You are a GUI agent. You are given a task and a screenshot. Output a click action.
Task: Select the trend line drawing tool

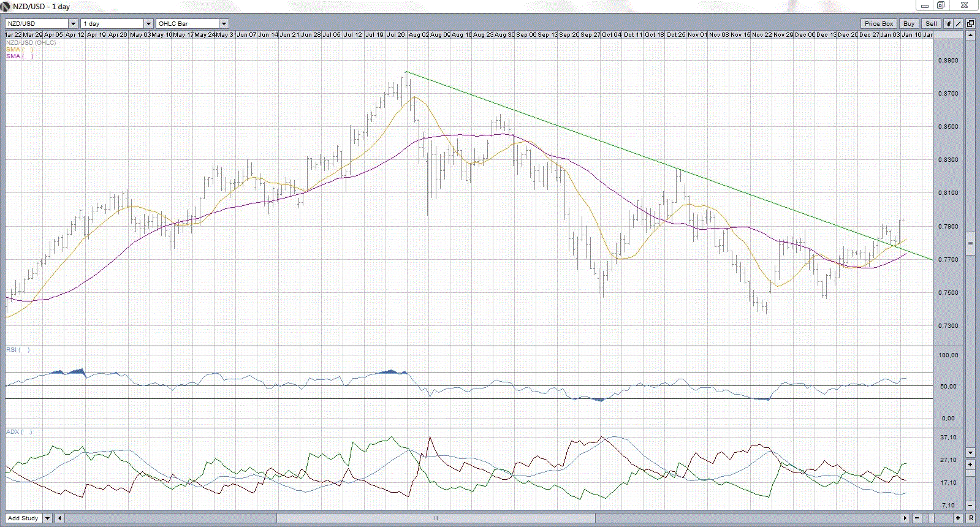coord(958,24)
